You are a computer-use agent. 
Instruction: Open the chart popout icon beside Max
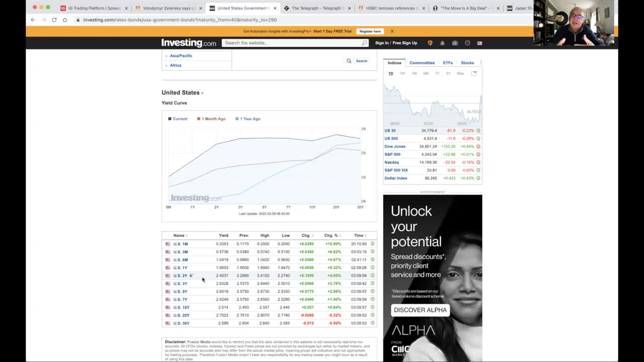473,73
